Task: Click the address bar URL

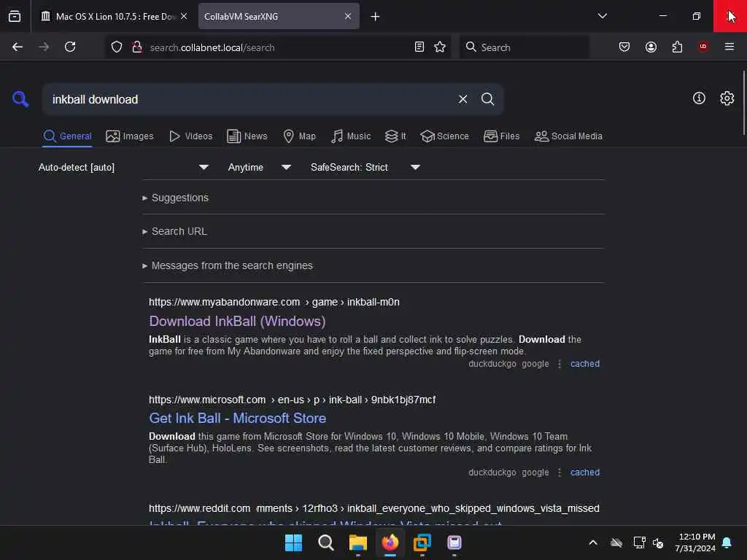Action: click(x=212, y=47)
